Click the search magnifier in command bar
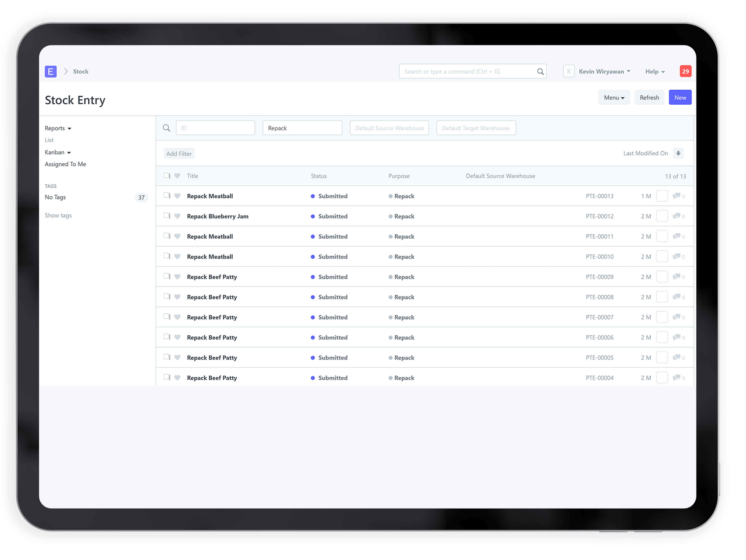746x560 pixels. point(540,72)
